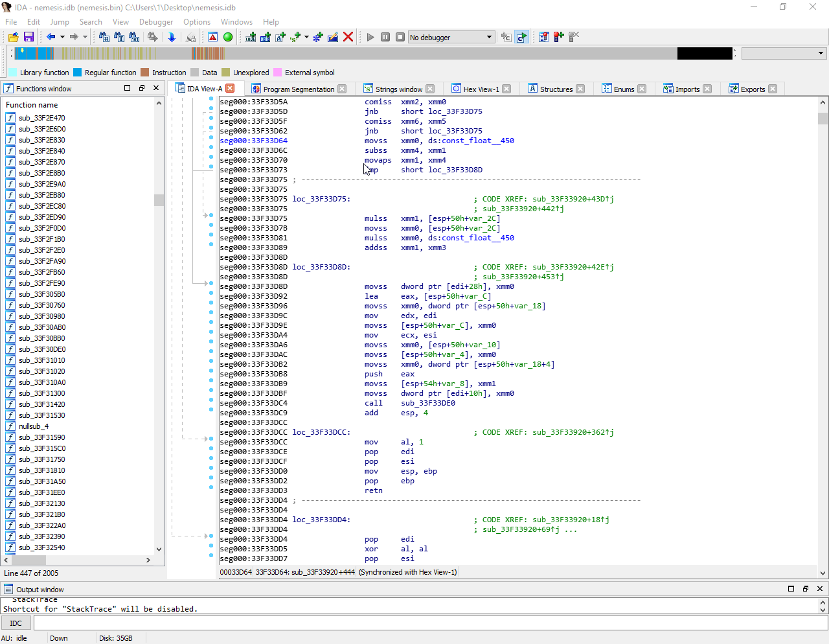Jump back with the blue left arrow
Viewport: 829px width, 644px height.
51,37
